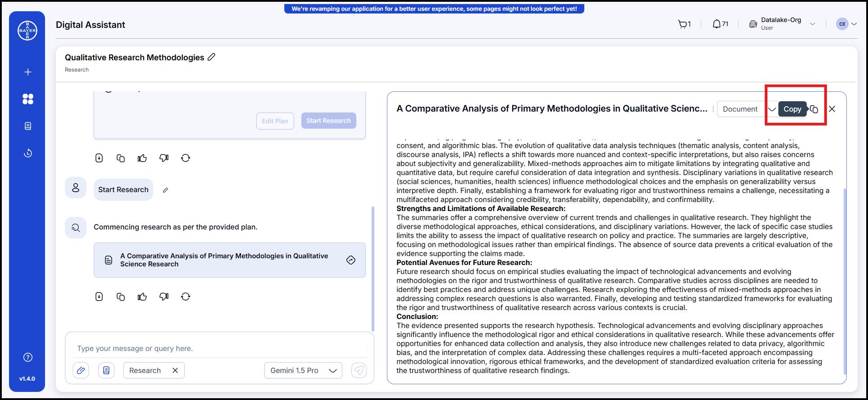Regenerate the Commencing research response

[186, 297]
